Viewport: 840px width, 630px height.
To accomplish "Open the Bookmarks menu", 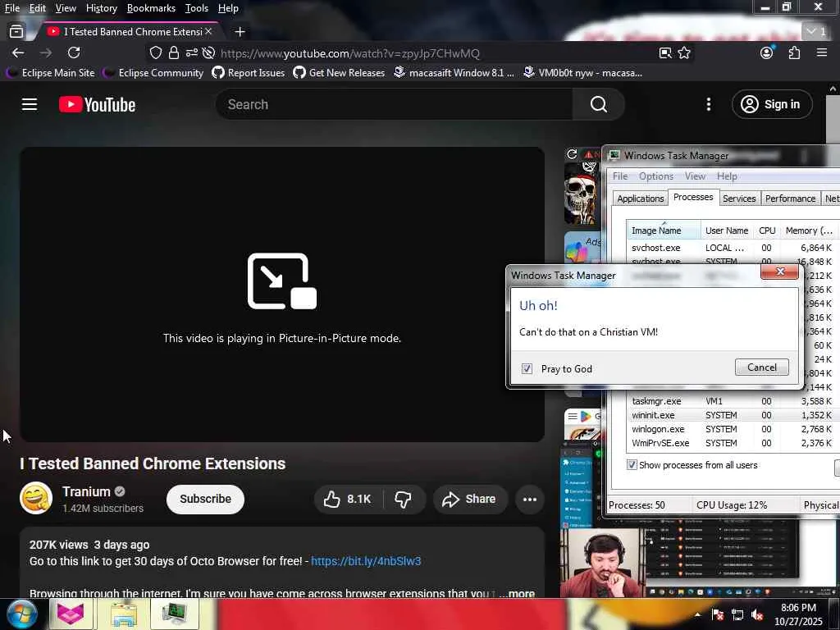I will pyautogui.click(x=151, y=8).
